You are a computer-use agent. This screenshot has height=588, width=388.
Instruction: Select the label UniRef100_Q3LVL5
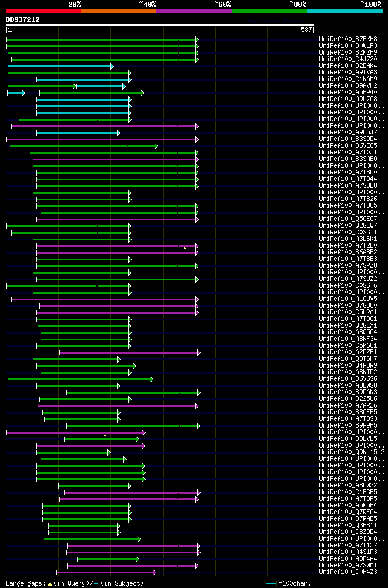pos(348,439)
